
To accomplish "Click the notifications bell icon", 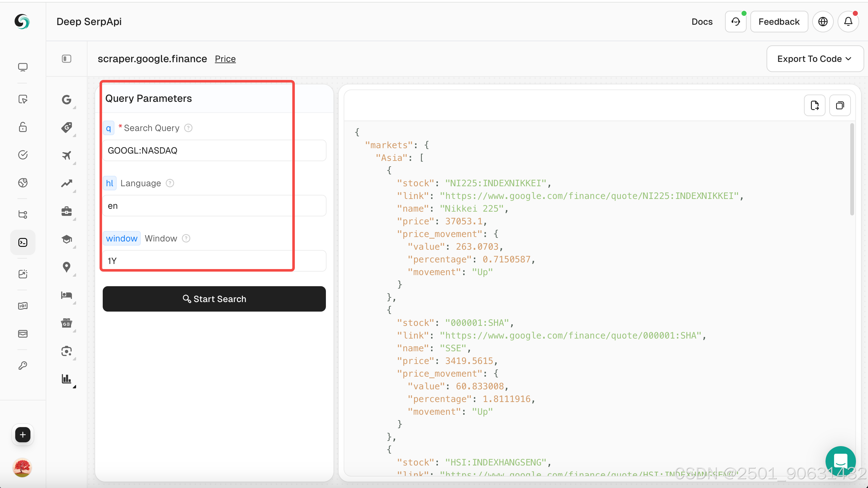I will (x=848, y=22).
